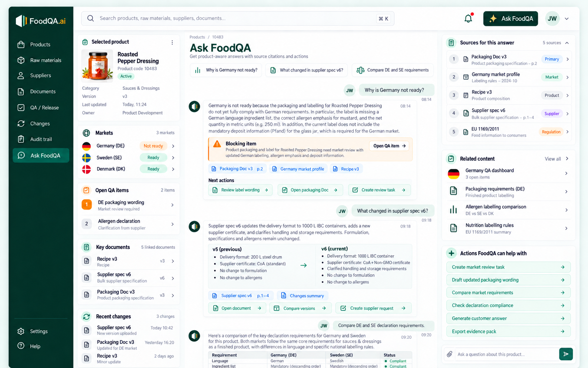Click the Raw materials cube icon
588x368 pixels.
(21, 60)
